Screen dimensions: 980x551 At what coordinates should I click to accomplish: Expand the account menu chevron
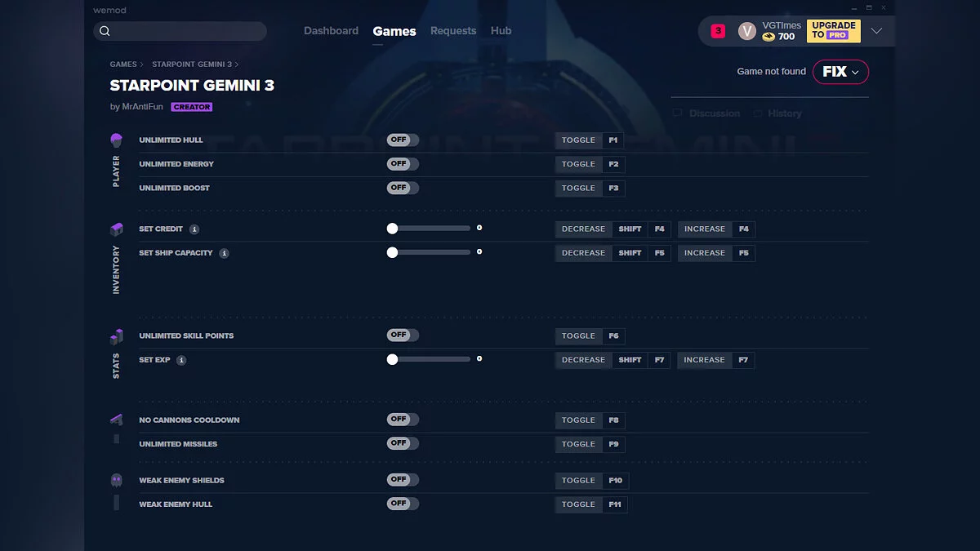876,31
